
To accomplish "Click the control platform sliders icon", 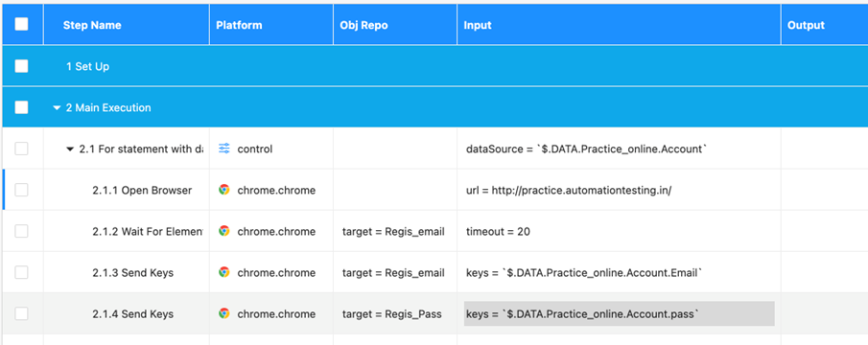I will [x=224, y=149].
